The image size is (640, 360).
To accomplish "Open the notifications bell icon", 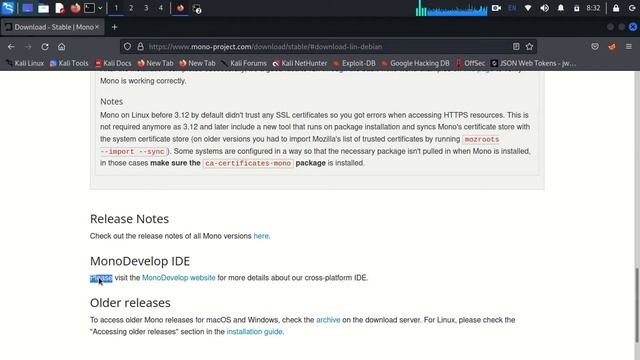I will [561, 8].
